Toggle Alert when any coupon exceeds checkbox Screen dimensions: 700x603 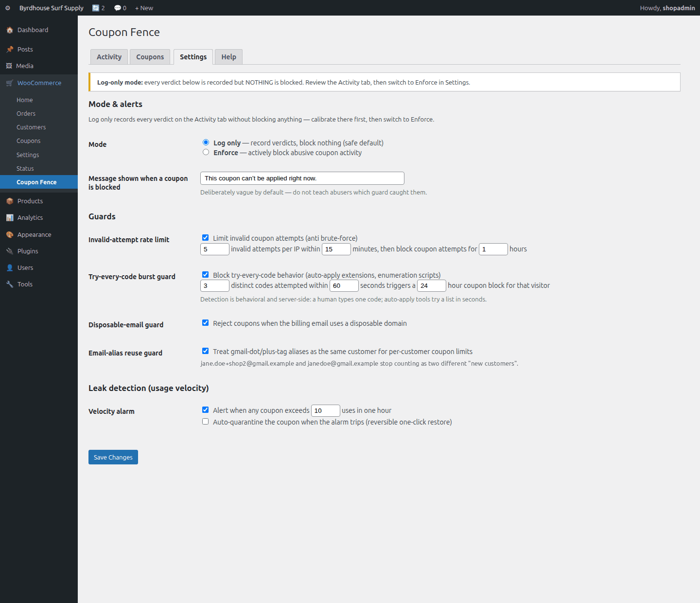tap(205, 410)
